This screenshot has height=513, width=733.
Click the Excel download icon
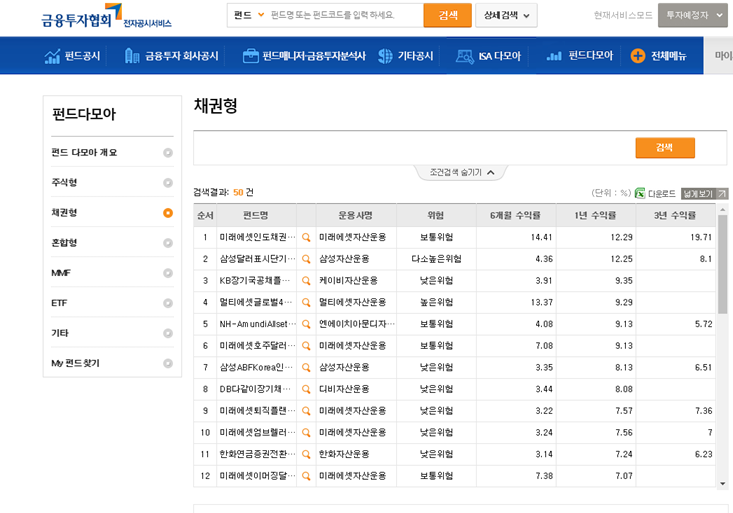coord(640,193)
